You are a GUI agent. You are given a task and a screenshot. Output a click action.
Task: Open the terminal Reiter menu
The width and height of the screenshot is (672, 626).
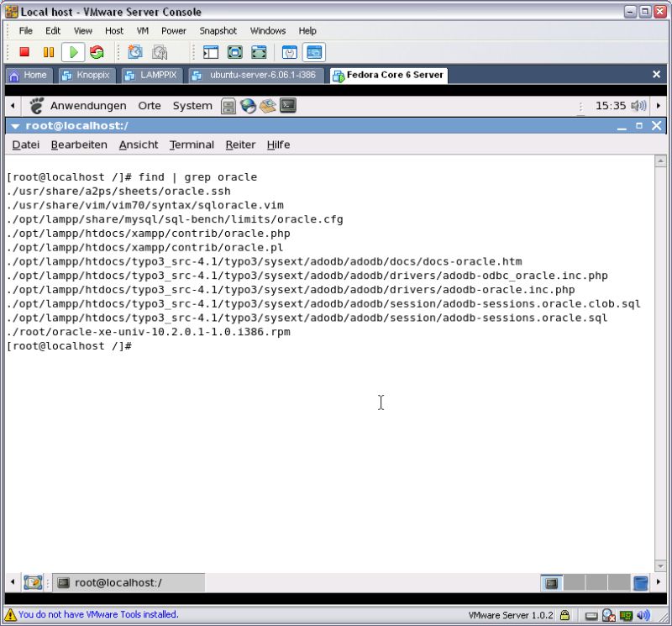(x=240, y=145)
